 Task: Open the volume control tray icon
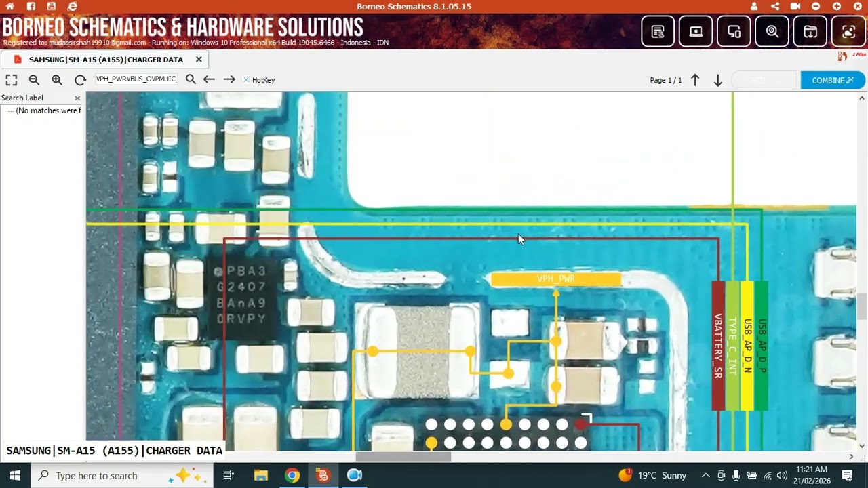(782, 475)
